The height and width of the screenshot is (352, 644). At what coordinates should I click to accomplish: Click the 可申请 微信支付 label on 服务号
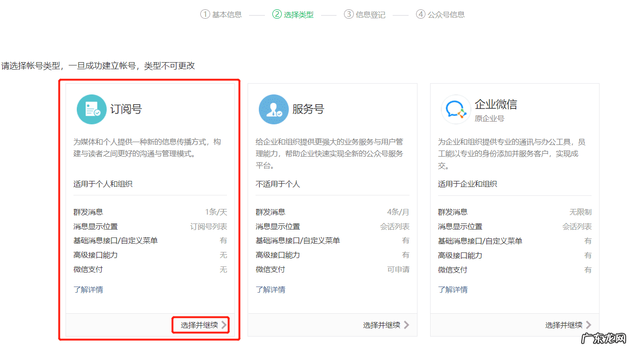pos(398,270)
